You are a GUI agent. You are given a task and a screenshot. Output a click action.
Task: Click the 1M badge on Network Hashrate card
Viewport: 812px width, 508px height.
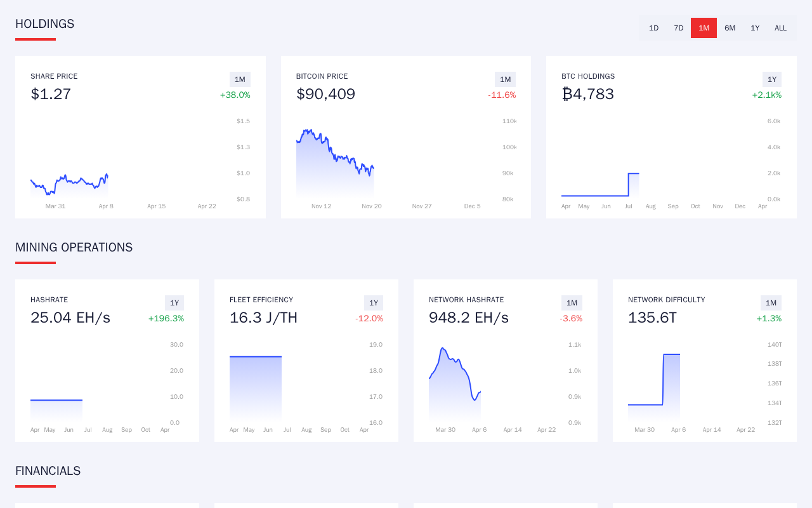[x=572, y=303]
